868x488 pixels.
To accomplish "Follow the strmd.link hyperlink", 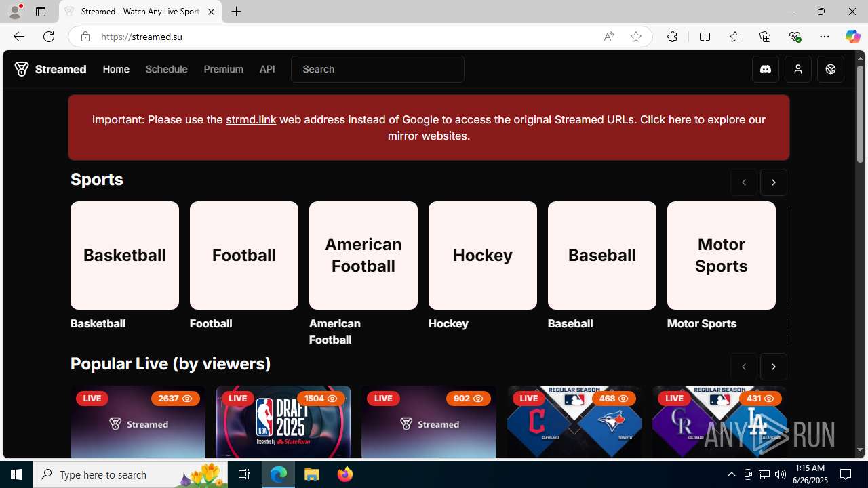I will point(251,119).
